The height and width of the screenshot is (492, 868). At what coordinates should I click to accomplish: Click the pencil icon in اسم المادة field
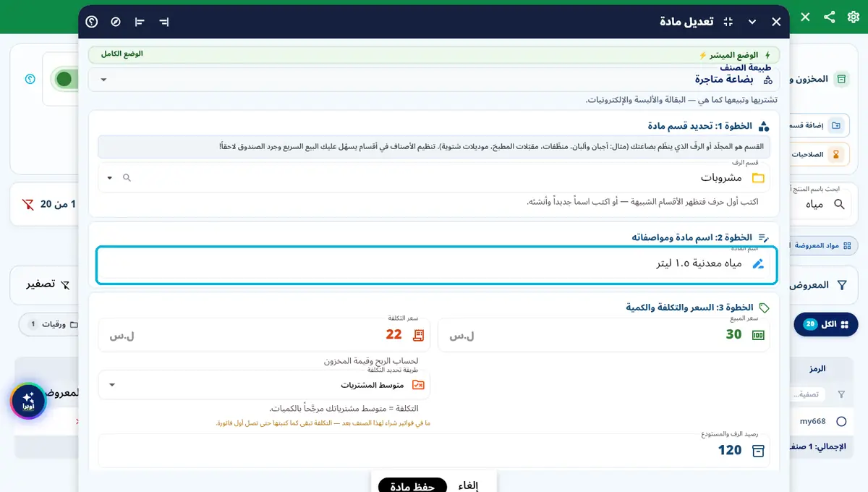(x=758, y=264)
